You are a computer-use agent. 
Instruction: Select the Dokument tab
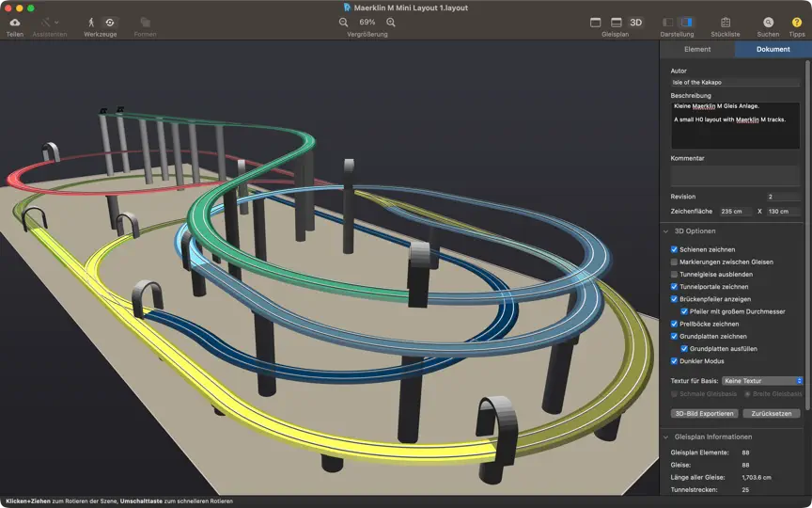tap(773, 49)
